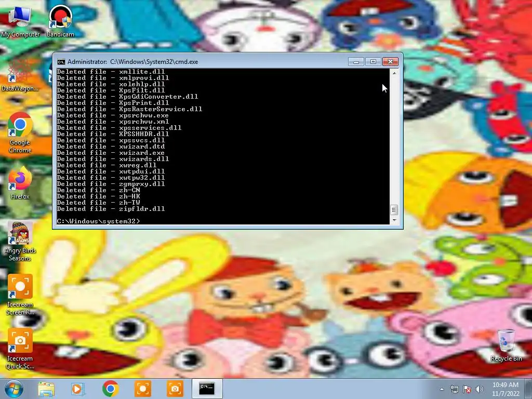The image size is (532, 399).
Task: Open the Windows Start menu orb
Action: (x=14, y=389)
